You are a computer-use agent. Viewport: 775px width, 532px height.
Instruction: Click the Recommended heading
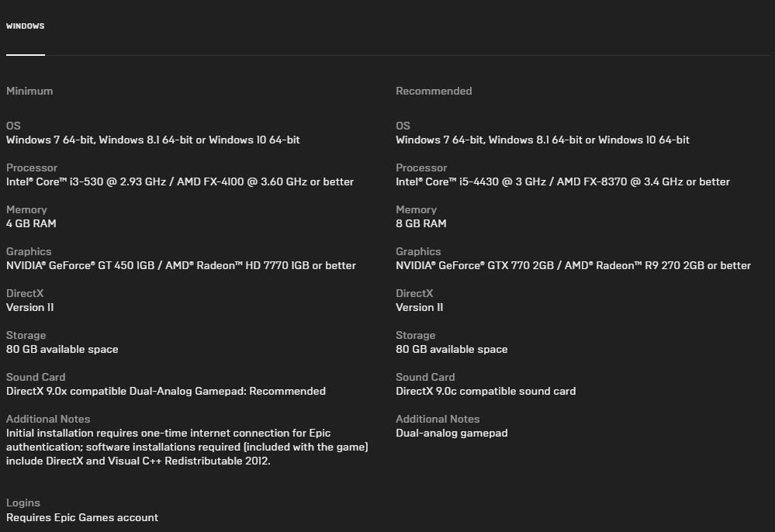[x=434, y=91]
